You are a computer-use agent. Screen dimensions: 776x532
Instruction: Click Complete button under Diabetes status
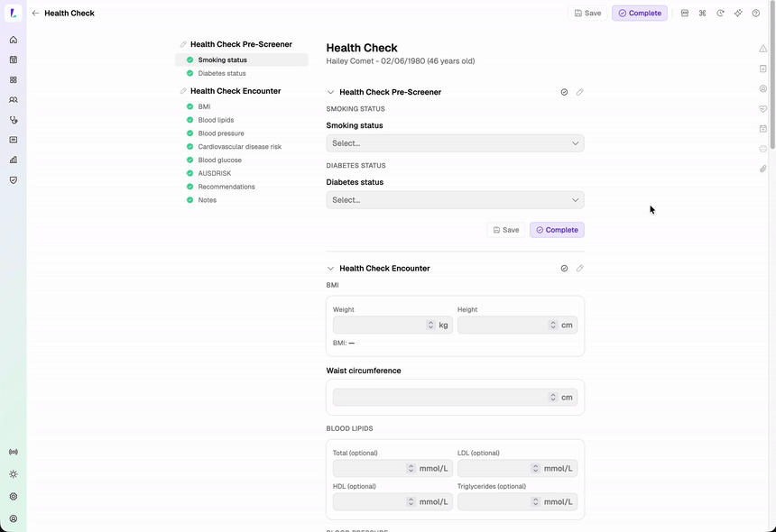point(557,230)
